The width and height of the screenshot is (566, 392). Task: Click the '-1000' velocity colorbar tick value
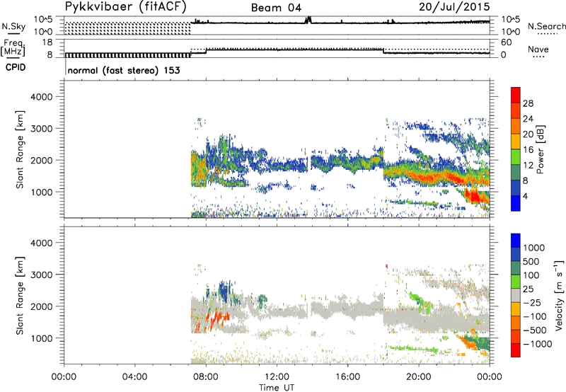tap(538, 344)
